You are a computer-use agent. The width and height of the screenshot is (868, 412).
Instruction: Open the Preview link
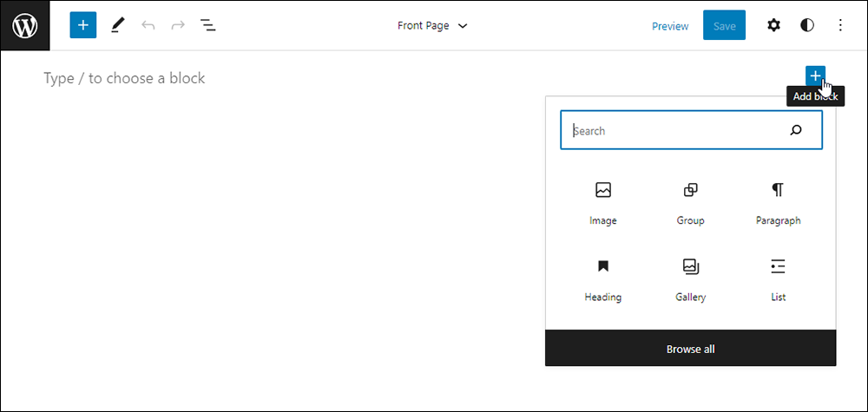[x=670, y=26]
